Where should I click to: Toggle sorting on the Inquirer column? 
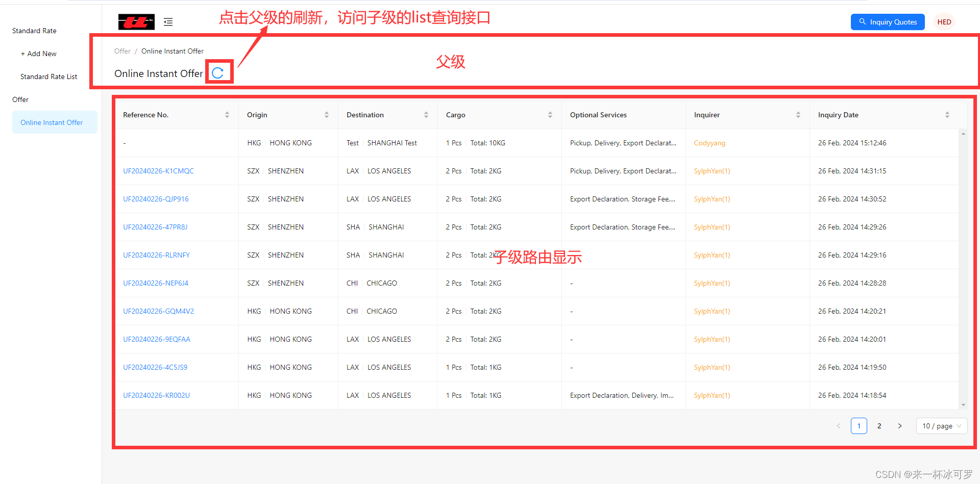[x=799, y=115]
